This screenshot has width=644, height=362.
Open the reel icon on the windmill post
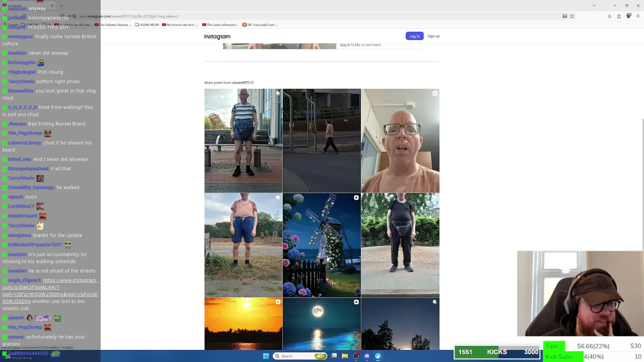(x=356, y=198)
